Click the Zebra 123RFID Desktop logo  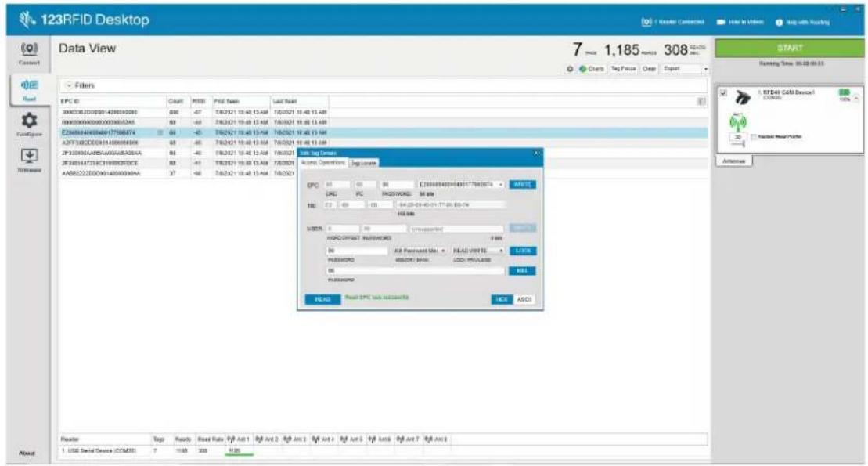(x=84, y=20)
